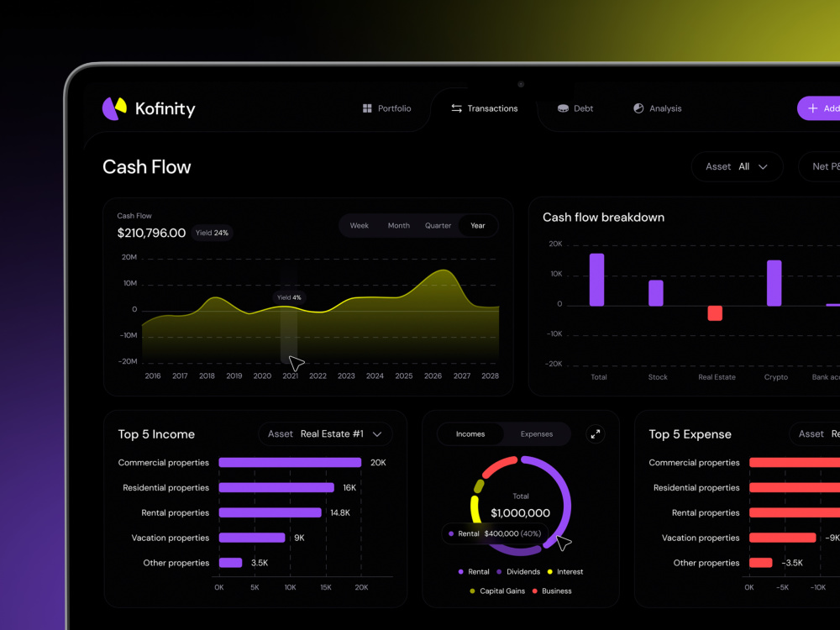This screenshot has width=840, height=630.
Task: Click the red Business donut segment
Action: (x=499, y=465)
